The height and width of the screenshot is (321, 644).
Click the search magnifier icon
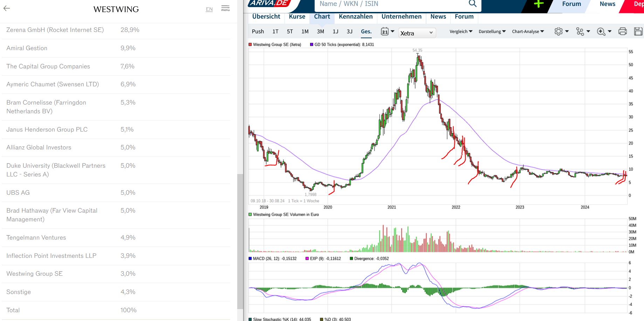coord(472,4)
